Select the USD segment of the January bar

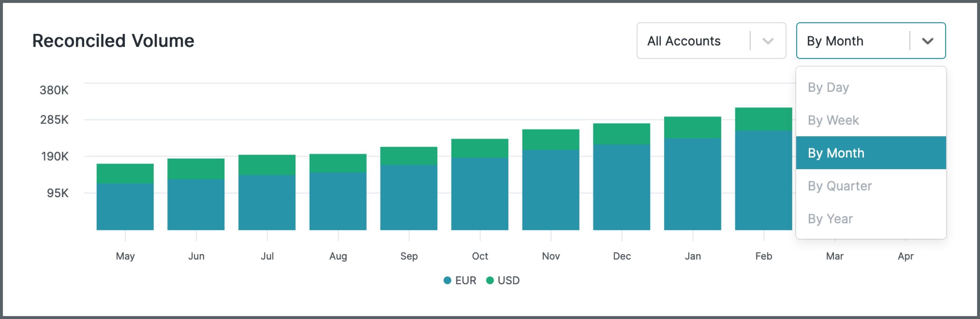[x=693, y=127]
